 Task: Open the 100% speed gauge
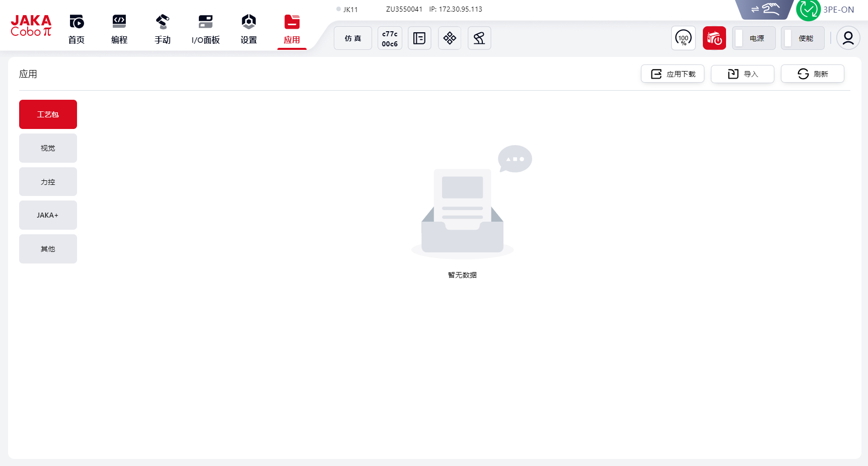(x=683, y=38)
